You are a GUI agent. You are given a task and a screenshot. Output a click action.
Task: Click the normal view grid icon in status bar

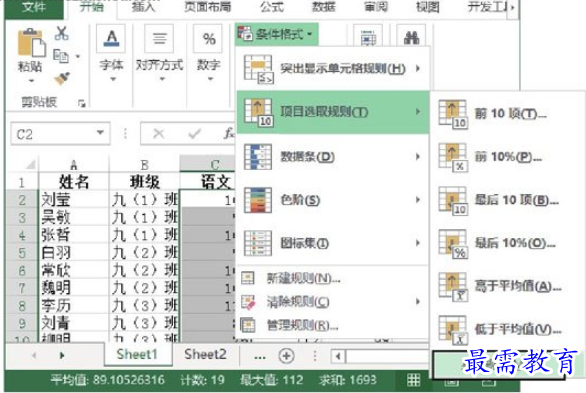413,380
